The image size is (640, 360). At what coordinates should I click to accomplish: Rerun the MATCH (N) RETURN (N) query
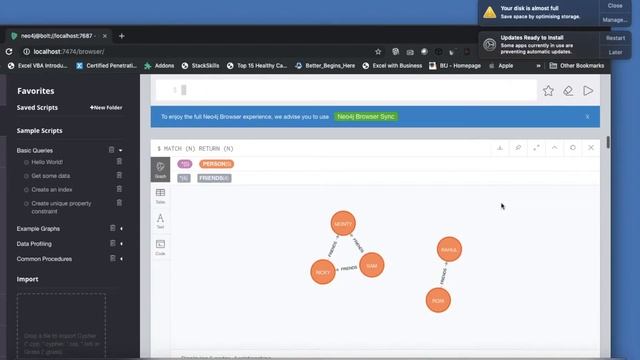pyautogui.click(x=573, y=148)
